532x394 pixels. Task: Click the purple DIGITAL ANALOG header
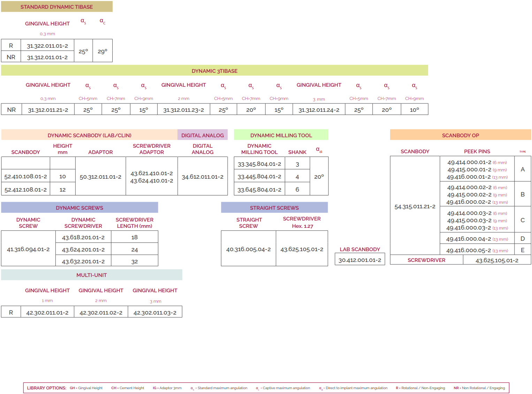(x=203, y=135)
